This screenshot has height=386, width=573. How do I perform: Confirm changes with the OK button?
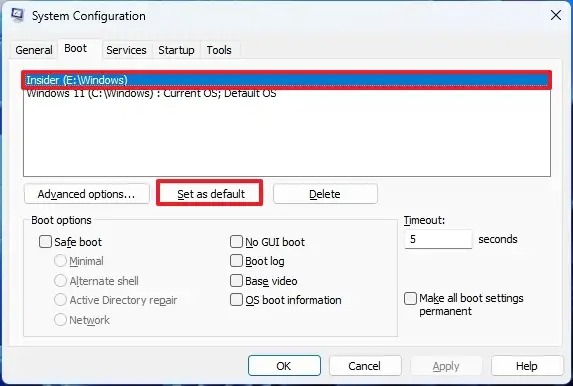click(284, 366)
